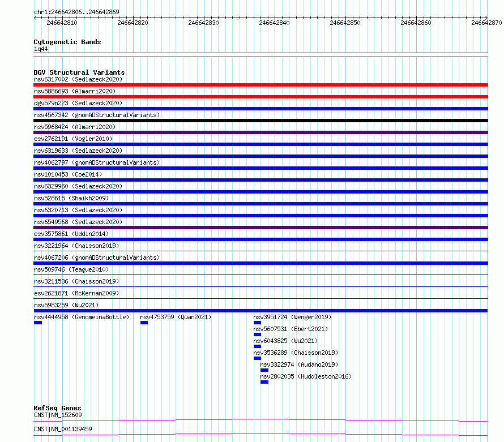
Task: Click ruler position label 246642810
Action: (x=62, y=23)
